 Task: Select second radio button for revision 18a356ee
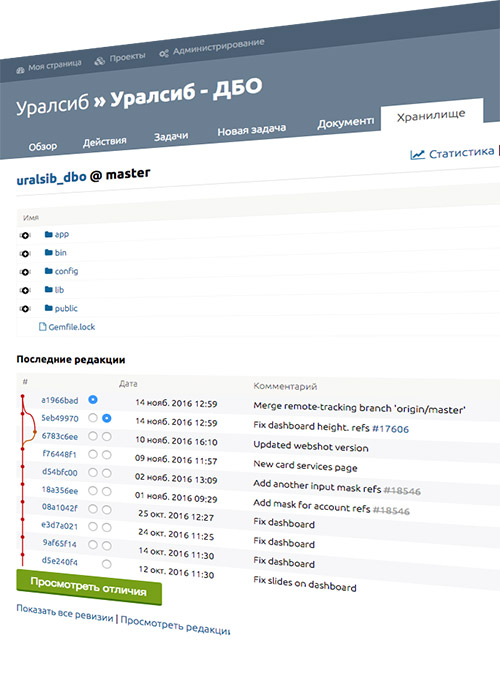106,491
